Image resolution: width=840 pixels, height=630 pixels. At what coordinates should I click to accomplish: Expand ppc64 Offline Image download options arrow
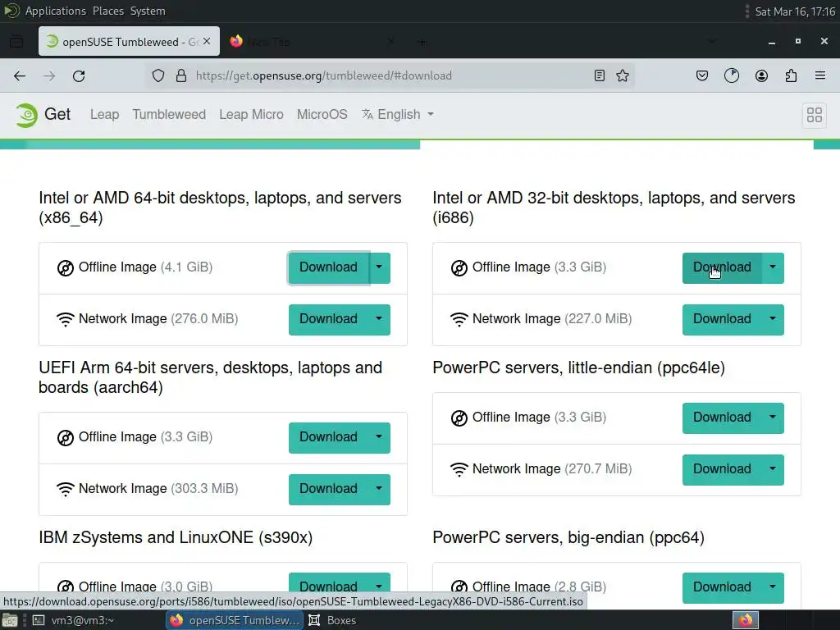(773, 587)
